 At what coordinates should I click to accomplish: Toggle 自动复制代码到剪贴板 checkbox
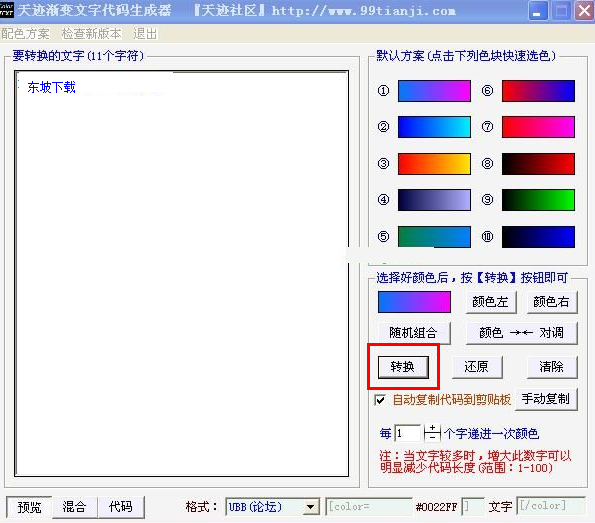[x=380, y=400]
